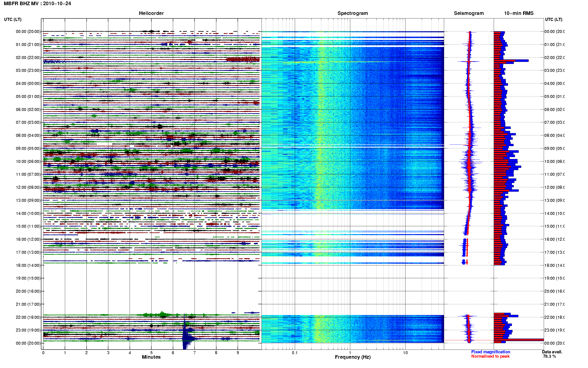Click the left 'UTC (LT)' axis label
The height and width of the screenshot is (368, 588).
pyautogui.click(x=13, y=19)
